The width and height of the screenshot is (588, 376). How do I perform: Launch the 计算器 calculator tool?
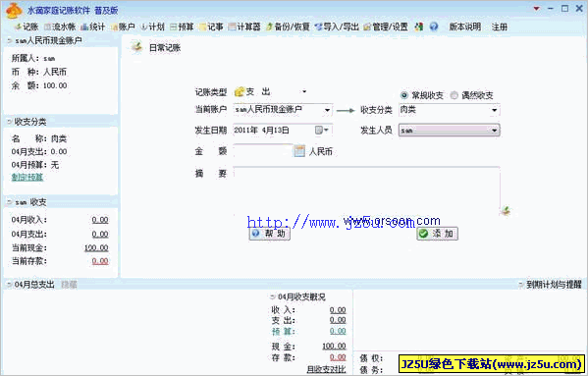[244, 27]
